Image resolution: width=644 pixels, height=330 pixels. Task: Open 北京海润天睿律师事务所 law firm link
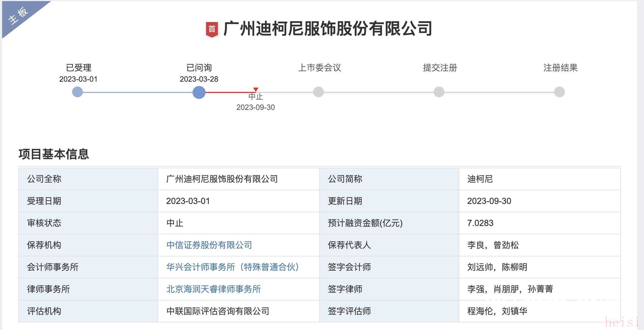click(214, 289)
